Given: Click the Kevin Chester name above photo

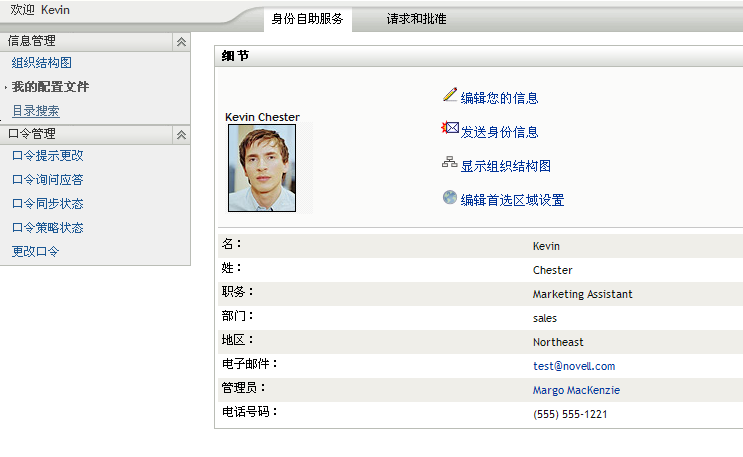Looking at the screenshot, I should coord(262,117).
